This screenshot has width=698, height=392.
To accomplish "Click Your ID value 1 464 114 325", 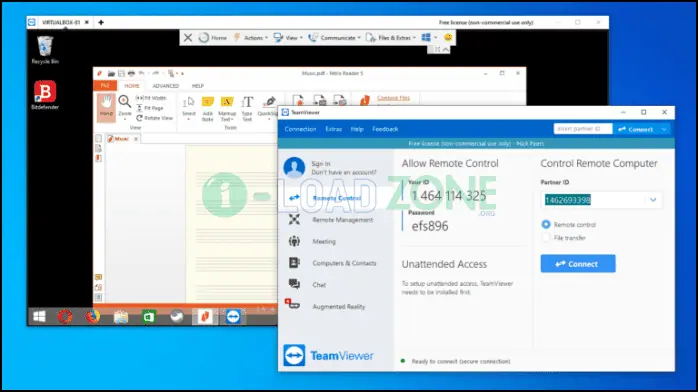I will 448,196.
